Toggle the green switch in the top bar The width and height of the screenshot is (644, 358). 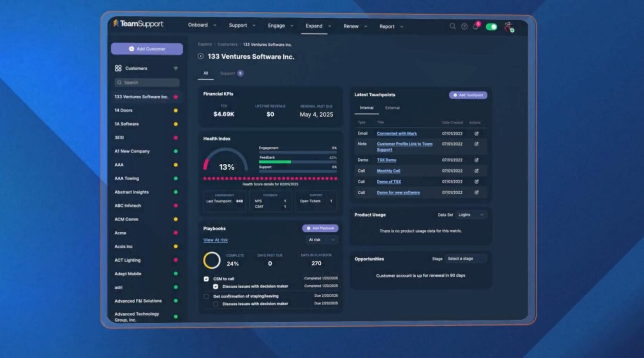(491, 27)
